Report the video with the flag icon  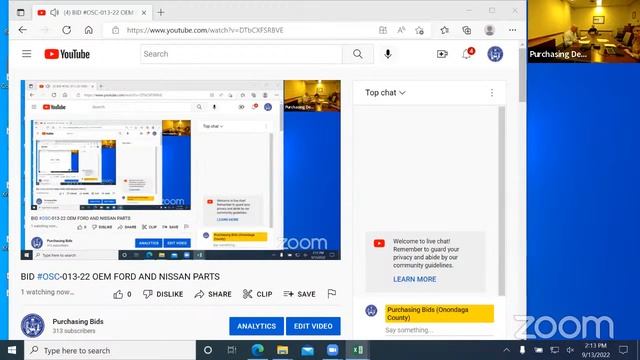332,293
